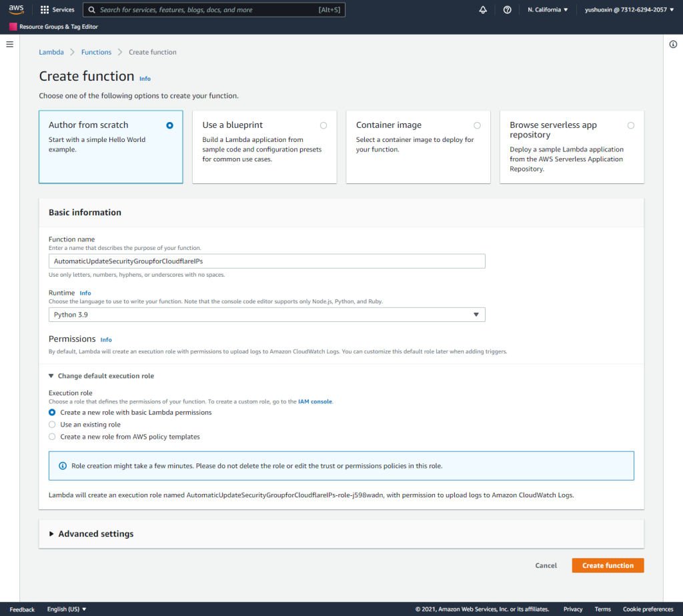
Task: Click Info link next to Create function
Action: (x=145, y=79)
